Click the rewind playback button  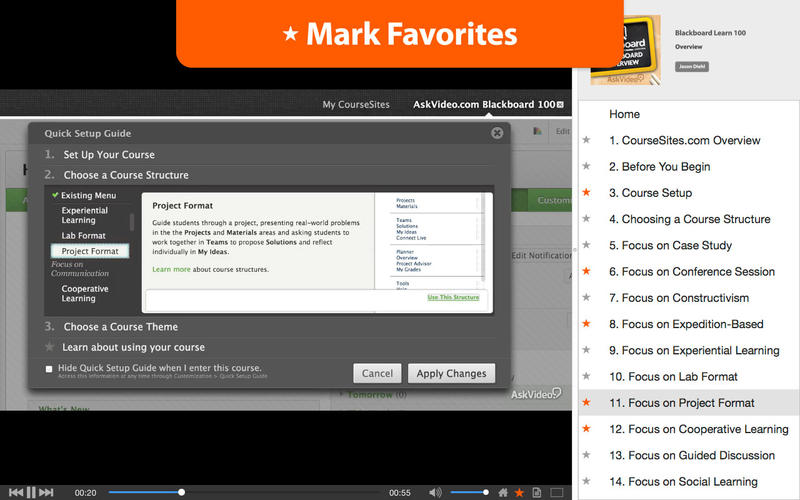pyautogui.click(x=16, y=492)
